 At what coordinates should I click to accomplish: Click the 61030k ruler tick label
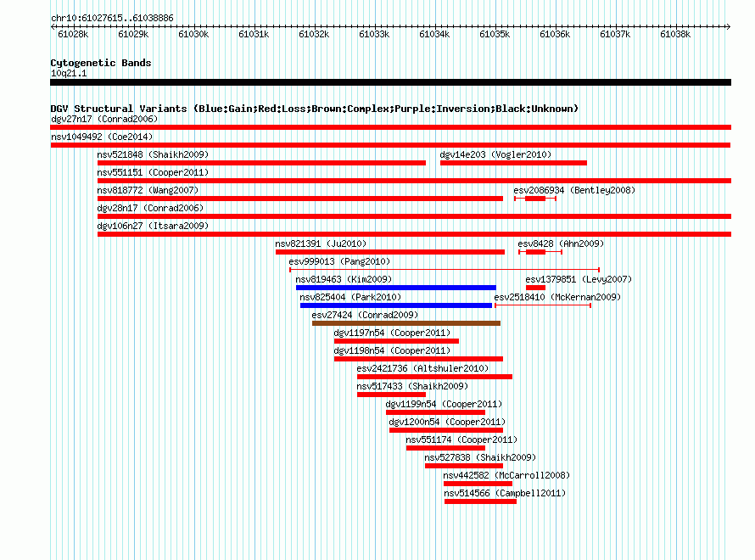[193, 34]
